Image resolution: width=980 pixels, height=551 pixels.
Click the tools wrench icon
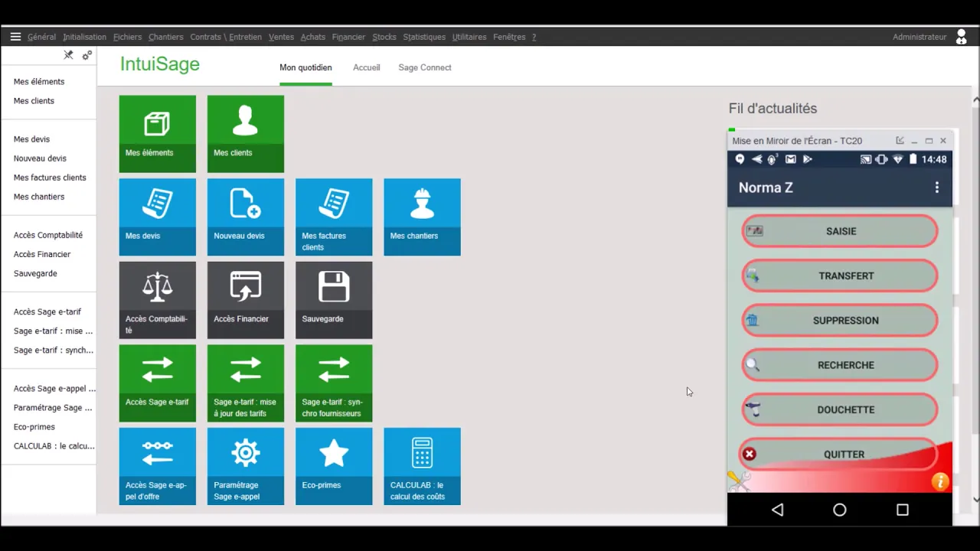[739, 481]
